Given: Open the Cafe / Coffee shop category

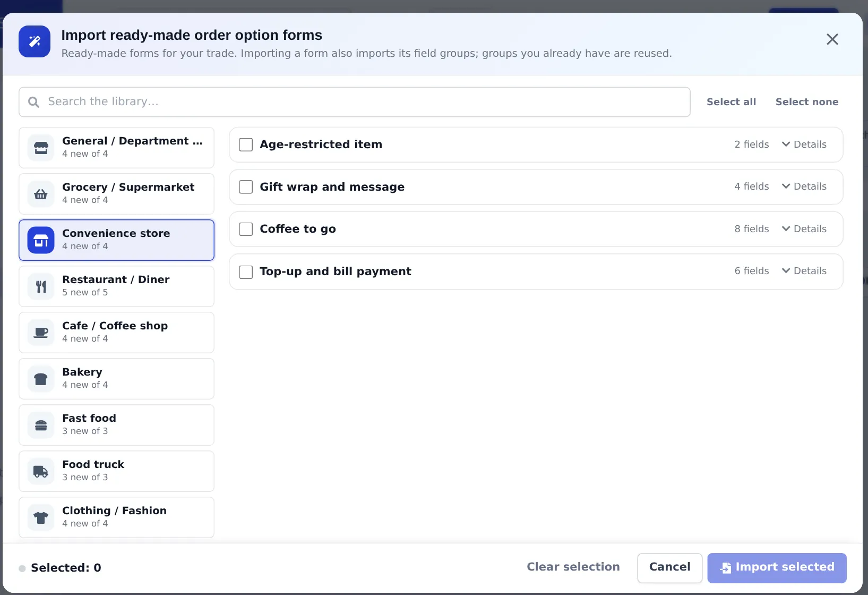Looking at the screenshot, I should point(116,333).
